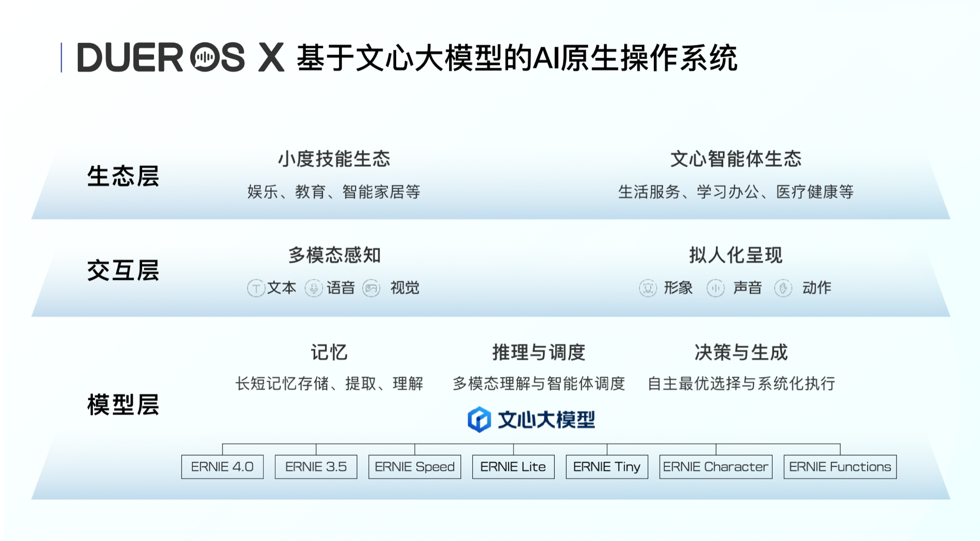Click the 声音 label

click(x=747, y=288)
